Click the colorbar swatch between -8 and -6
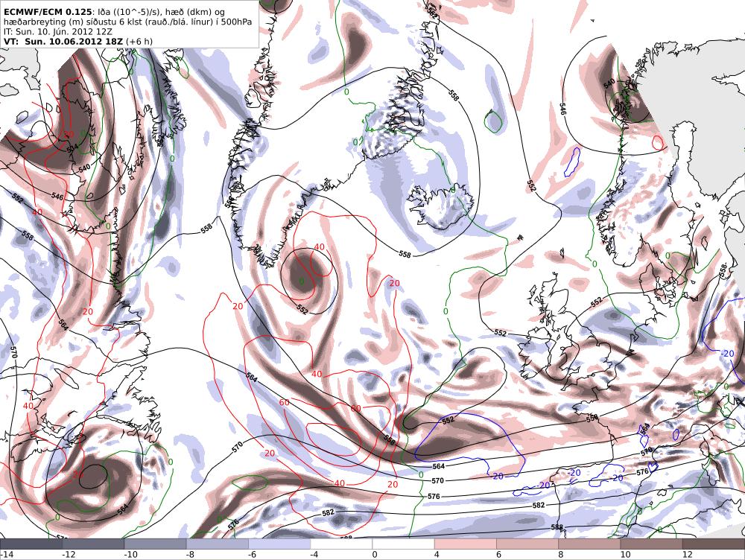 pyautogui.click(x=218, y=544)
